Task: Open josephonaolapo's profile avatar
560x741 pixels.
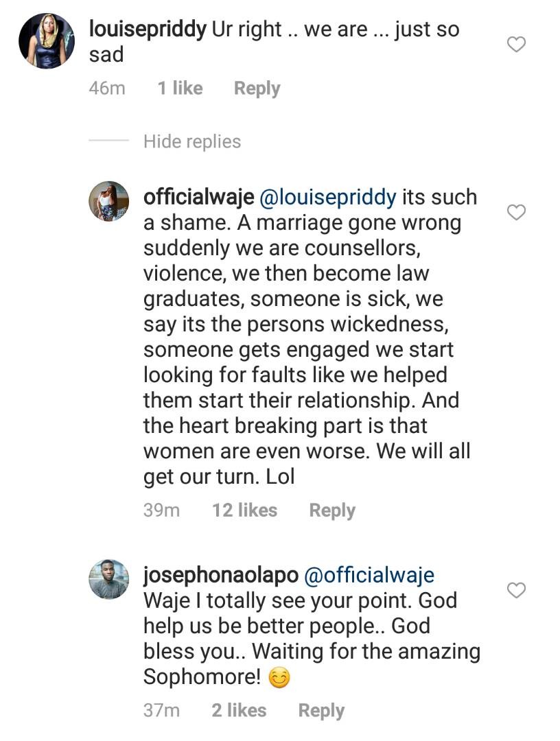Action: tap(109, 580)
